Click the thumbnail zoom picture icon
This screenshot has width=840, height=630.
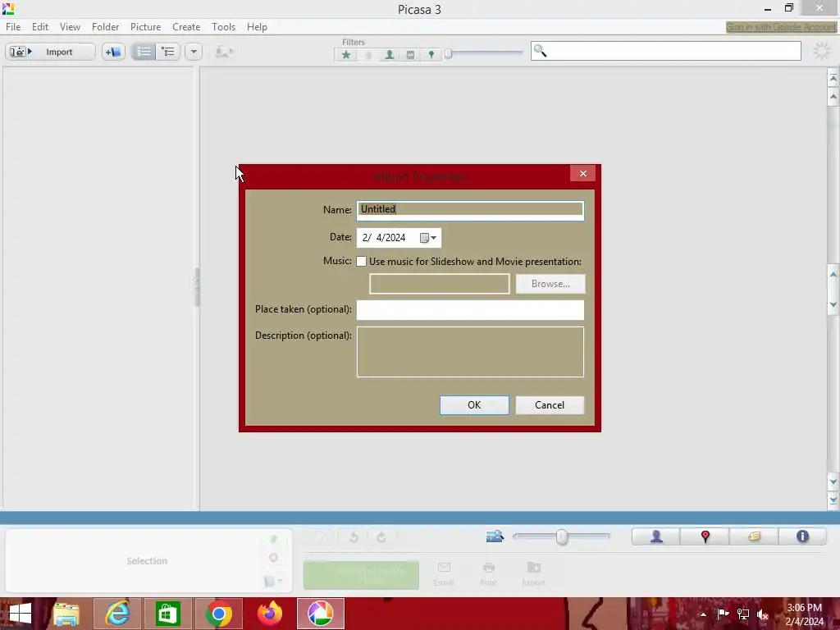click(495, 536)
